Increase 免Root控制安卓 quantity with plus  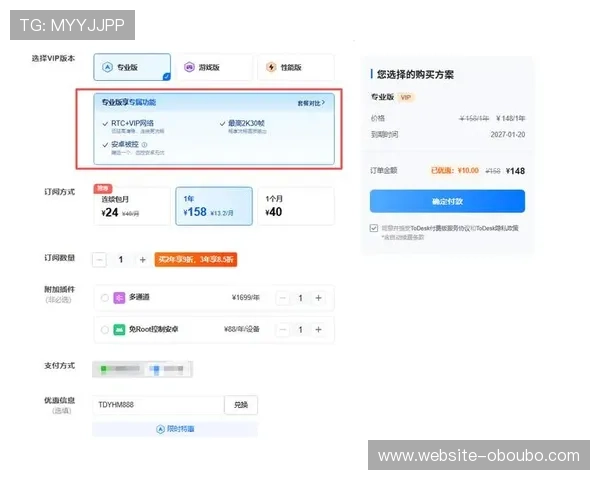click(x=318, y=330)
